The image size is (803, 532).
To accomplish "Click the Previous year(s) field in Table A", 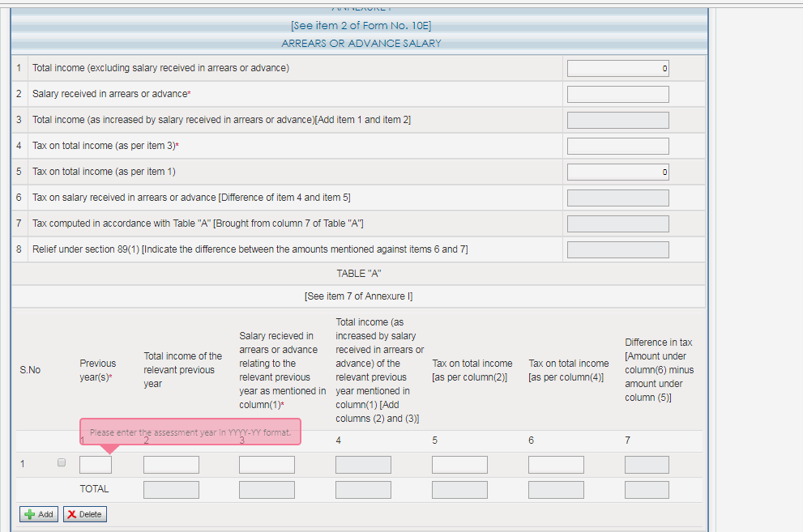I will (x=95, y=464).
